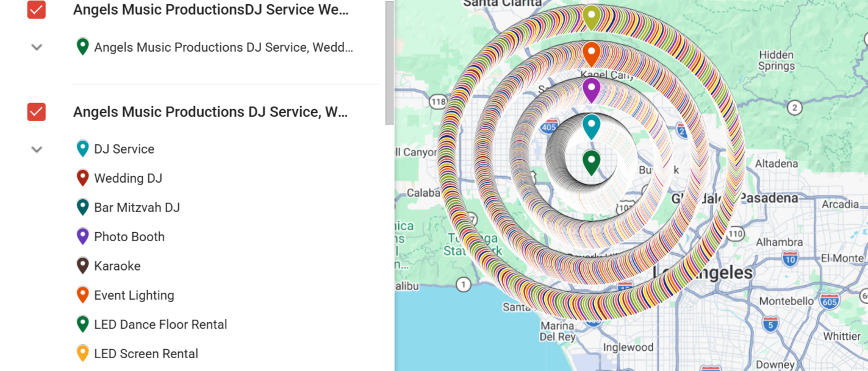
Task: Collapse the first layer using its chevron
Action: point(37,47)
